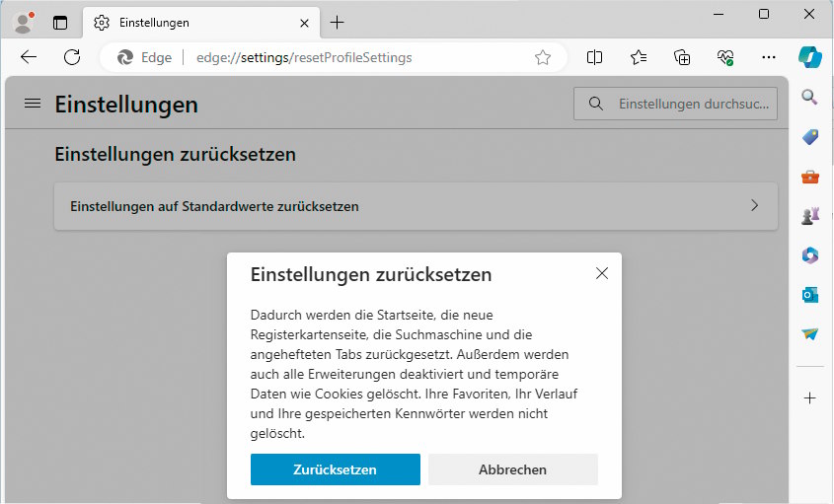834x504 pixels.
Task: Open sidebar Shopping tag
Action: (x=810, y=137)
